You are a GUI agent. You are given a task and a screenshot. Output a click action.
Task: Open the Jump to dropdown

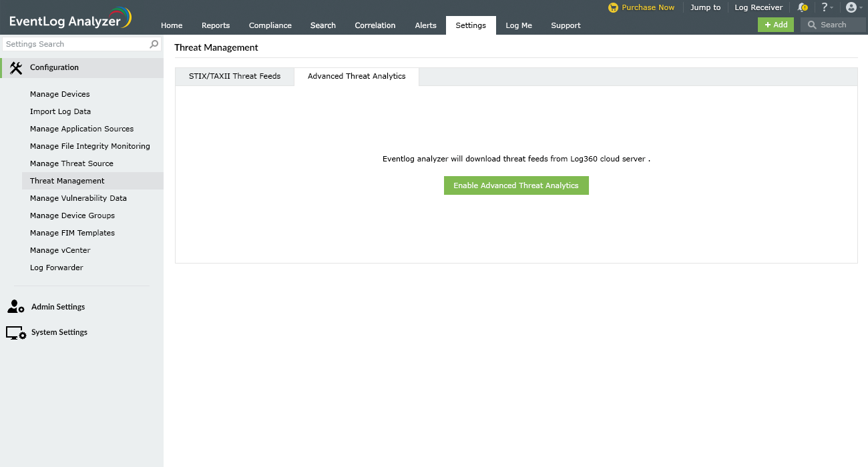(705, 7)
